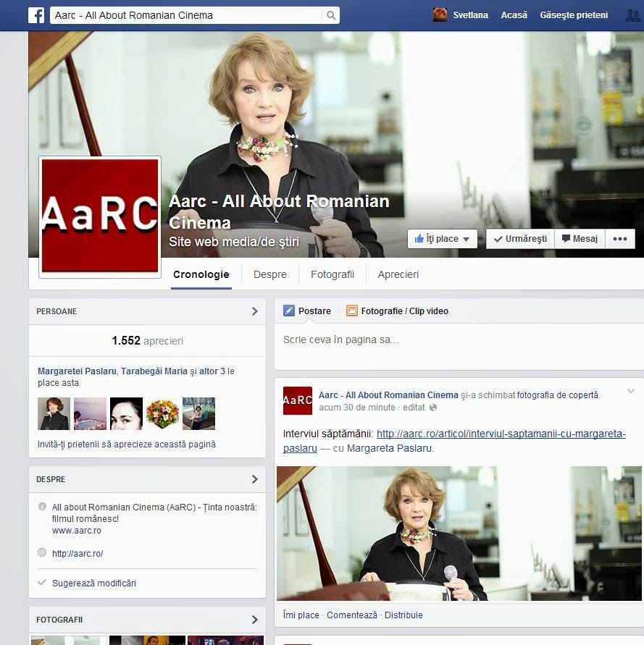This screenshot has height=645, width=644.
Task: Click Distribuie on the post
Action: click(x=403, y=615)
